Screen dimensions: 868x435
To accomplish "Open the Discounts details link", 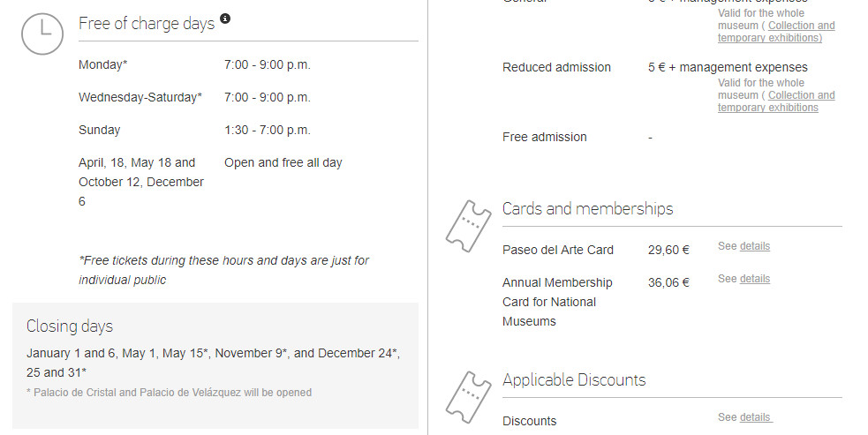I will click(x=756, y=417).
